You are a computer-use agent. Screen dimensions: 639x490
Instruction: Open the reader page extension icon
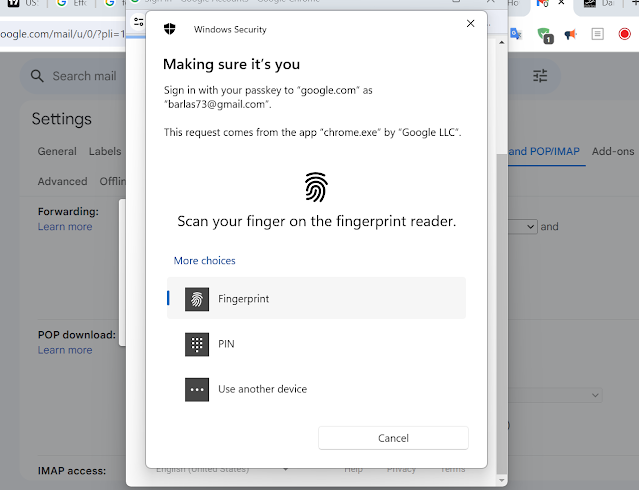[597, 34]
